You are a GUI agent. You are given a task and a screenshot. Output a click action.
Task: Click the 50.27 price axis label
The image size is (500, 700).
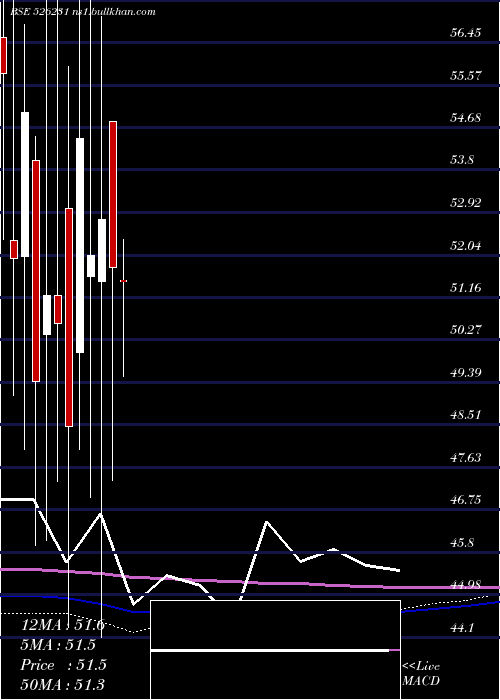point(466,330)
